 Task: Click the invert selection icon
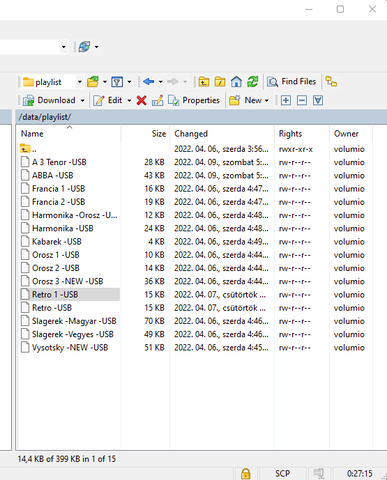(318, 100)
